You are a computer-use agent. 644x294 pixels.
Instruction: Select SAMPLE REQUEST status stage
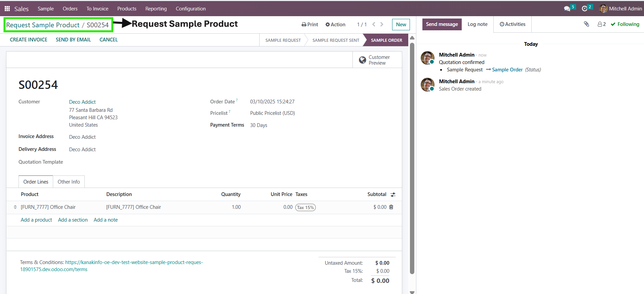coord(283,40)
